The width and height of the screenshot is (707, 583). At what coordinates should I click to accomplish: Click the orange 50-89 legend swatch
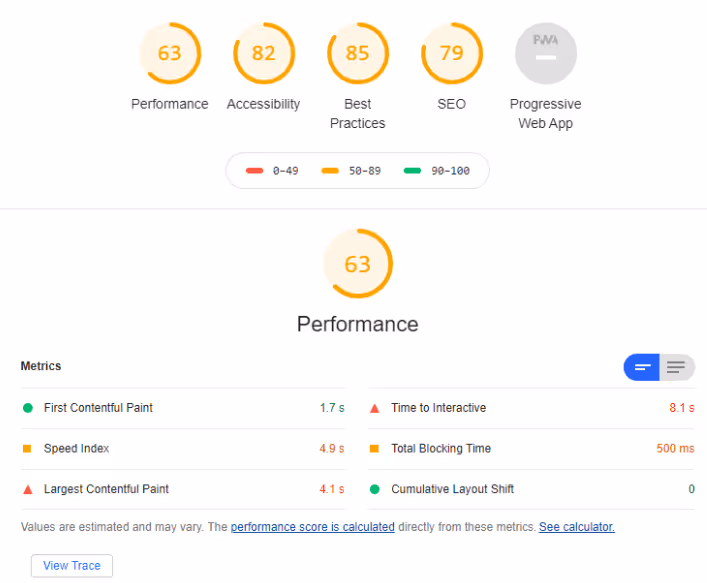point(330,170)
